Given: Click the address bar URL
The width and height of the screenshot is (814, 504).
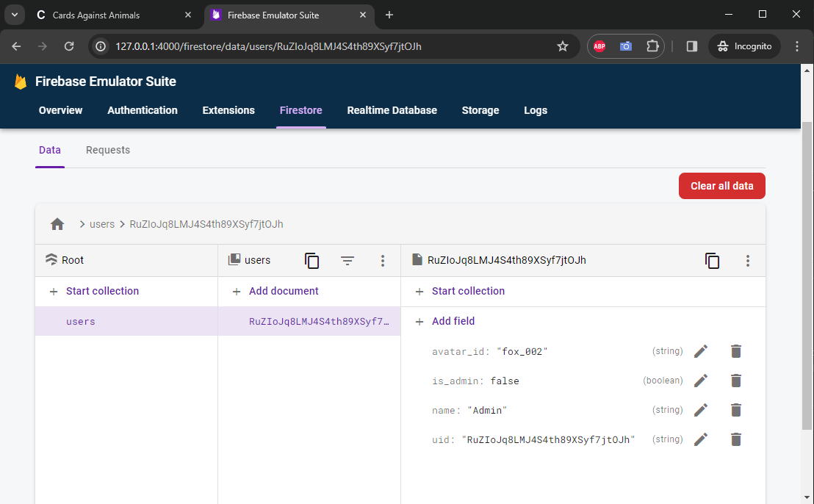Looking at the screenshot, I should 268,46.
